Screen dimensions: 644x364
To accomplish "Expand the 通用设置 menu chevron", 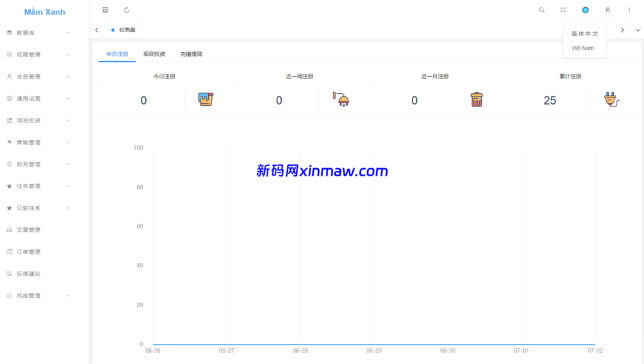I will [68, 98].
